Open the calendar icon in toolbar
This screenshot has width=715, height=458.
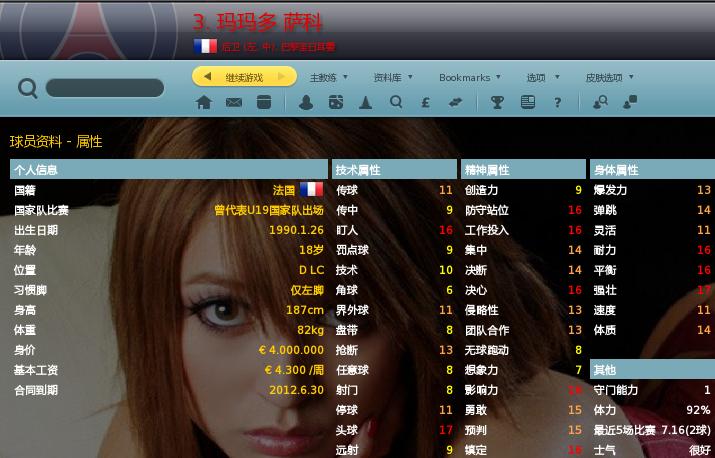[x=264, y=102]
